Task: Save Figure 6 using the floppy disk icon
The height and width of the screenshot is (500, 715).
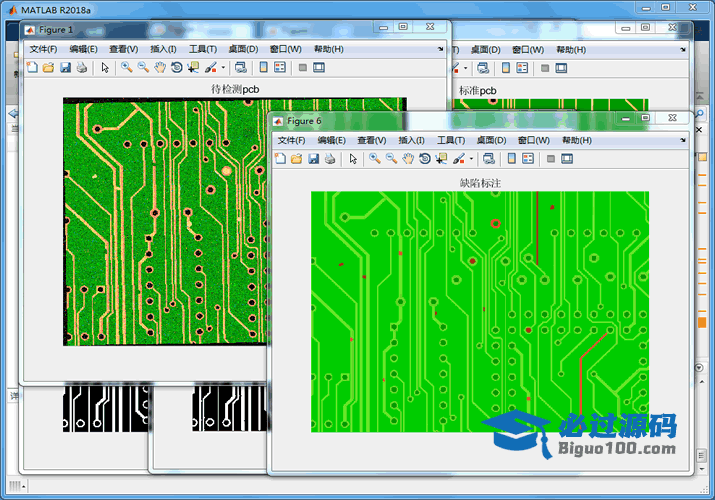Action: point(313,159)
